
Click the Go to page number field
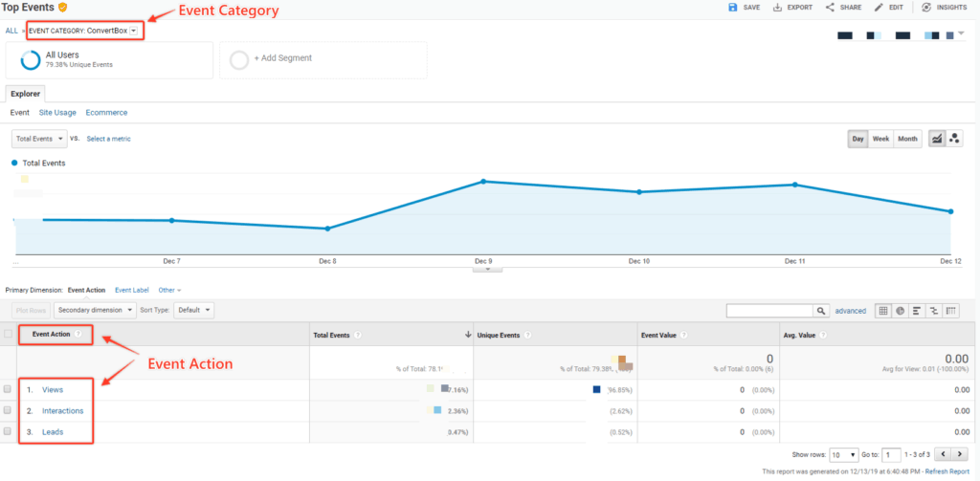pyautogui.click(x=892, y=454)
